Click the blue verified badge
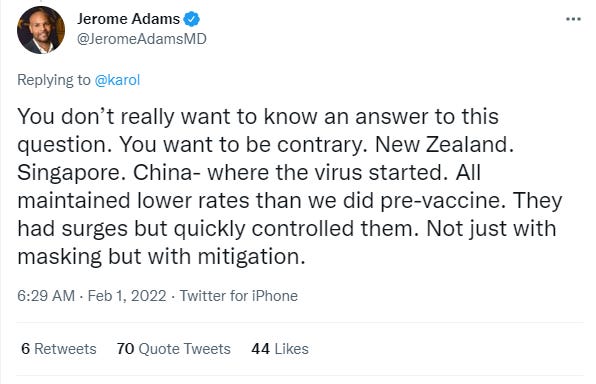This screenshot has width=596, height=384. click(192, 19)
